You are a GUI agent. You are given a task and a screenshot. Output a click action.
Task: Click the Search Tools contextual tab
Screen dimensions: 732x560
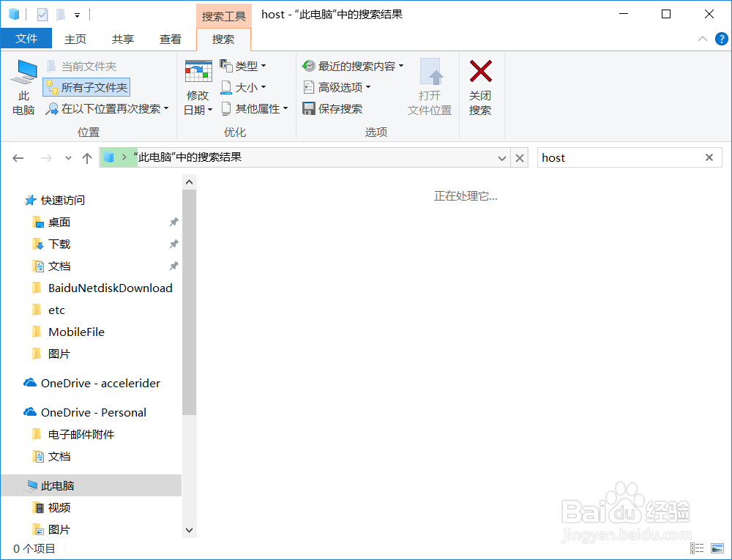(x=223, y=16)
